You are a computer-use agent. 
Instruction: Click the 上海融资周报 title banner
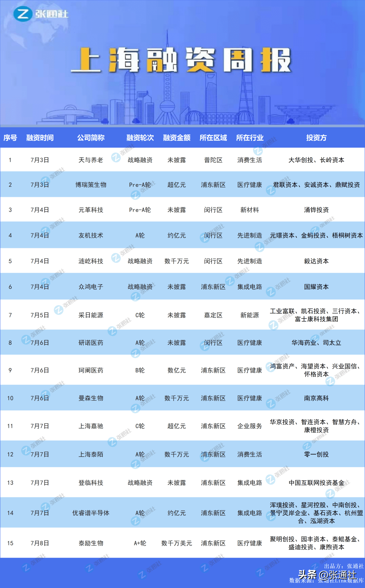(181, 60)
